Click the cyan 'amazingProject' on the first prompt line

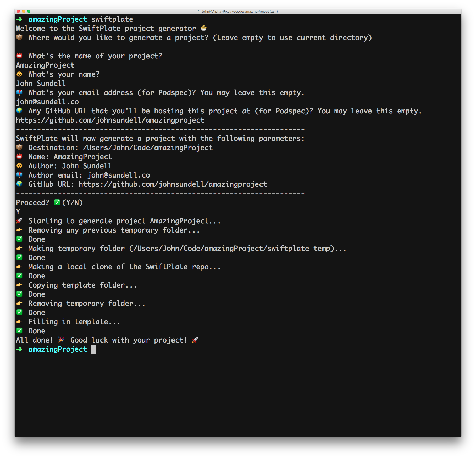click(58, 19)
